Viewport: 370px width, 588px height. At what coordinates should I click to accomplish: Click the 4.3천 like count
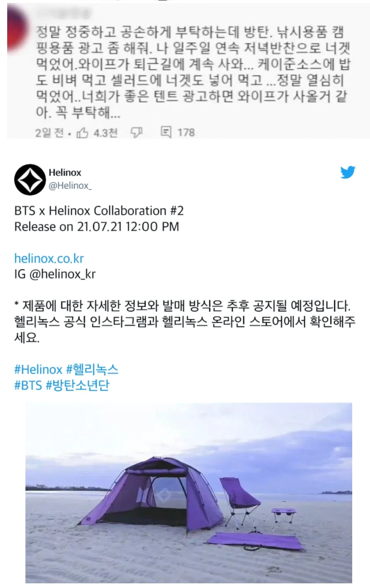coord(105,133)
